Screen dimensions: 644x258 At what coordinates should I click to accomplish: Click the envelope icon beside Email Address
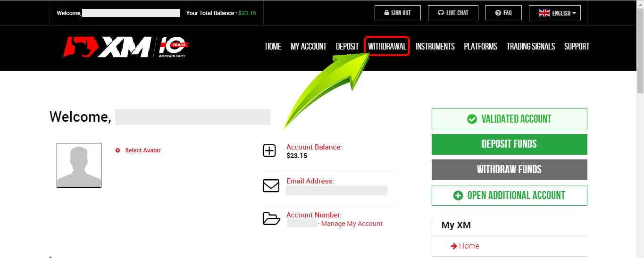tap(271, 185)
